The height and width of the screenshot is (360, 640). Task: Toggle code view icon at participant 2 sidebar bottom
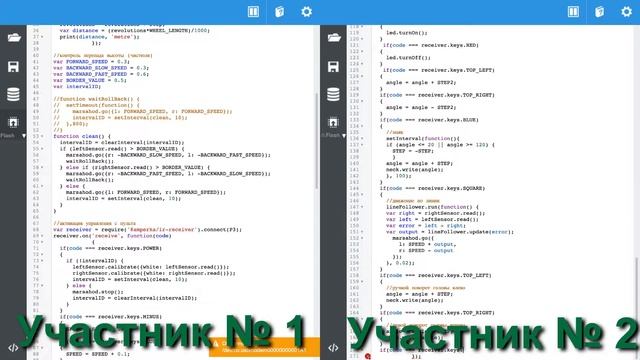[x=333, y=348]
